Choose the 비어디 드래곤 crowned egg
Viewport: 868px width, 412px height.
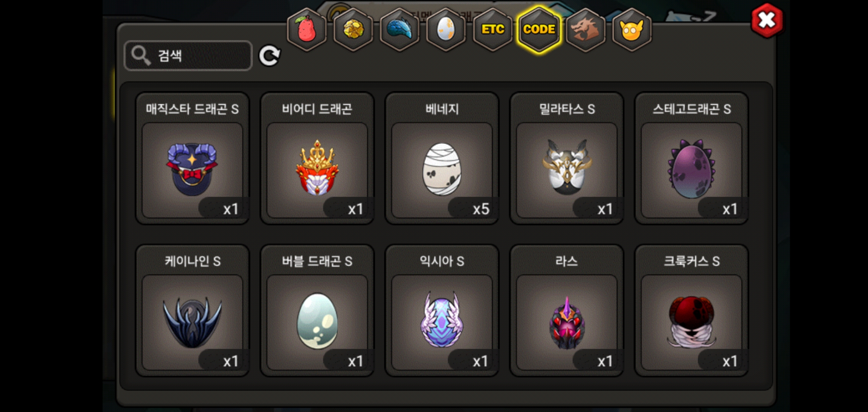(317, 158)
